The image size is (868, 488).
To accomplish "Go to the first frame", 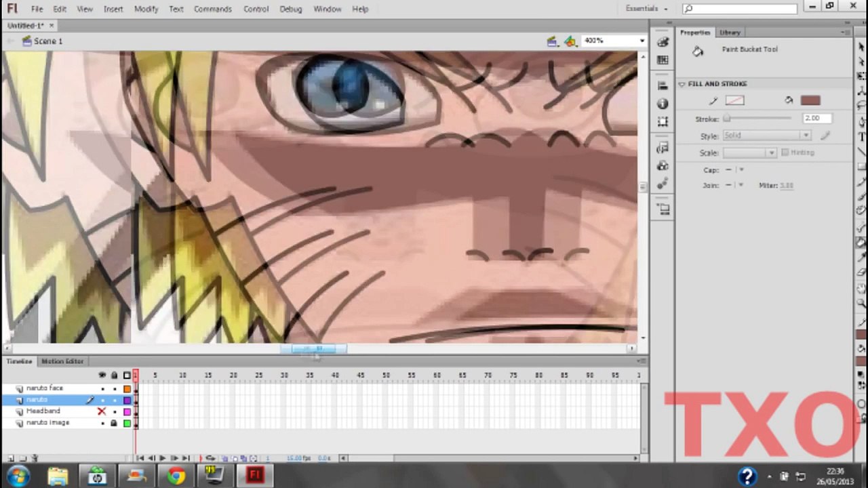I will 140,458.
